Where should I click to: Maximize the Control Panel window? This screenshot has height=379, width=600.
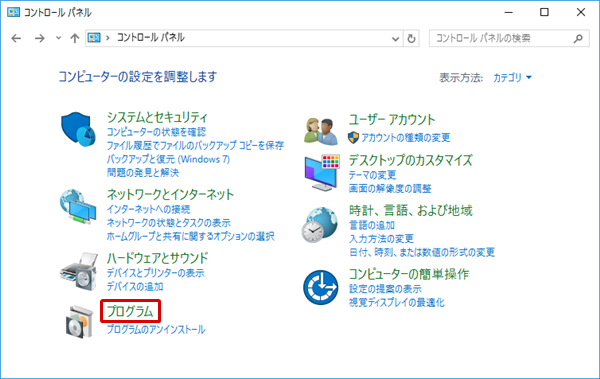click(544, 12)
